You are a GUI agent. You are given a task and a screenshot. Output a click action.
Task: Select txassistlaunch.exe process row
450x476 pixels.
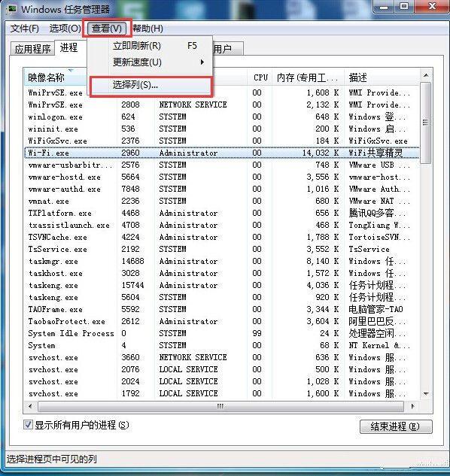[222, 225]
